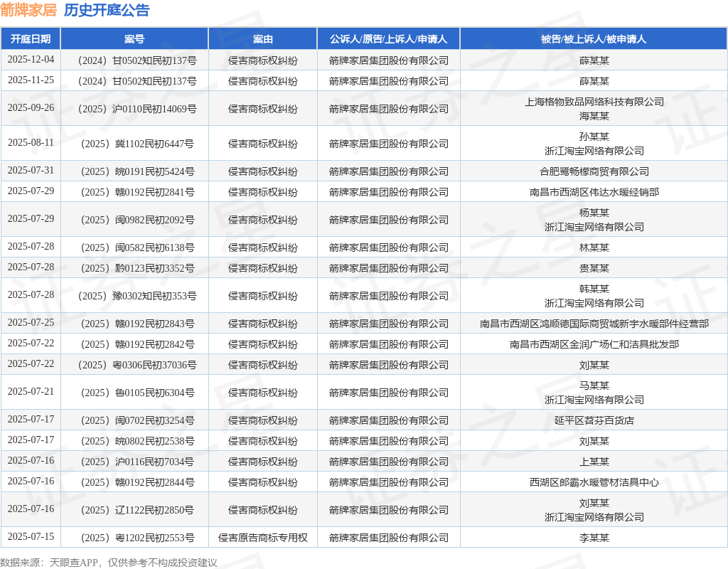Click defendant 韩某某
This screenshot has width=728, height=569.
[x=594, y=289]
